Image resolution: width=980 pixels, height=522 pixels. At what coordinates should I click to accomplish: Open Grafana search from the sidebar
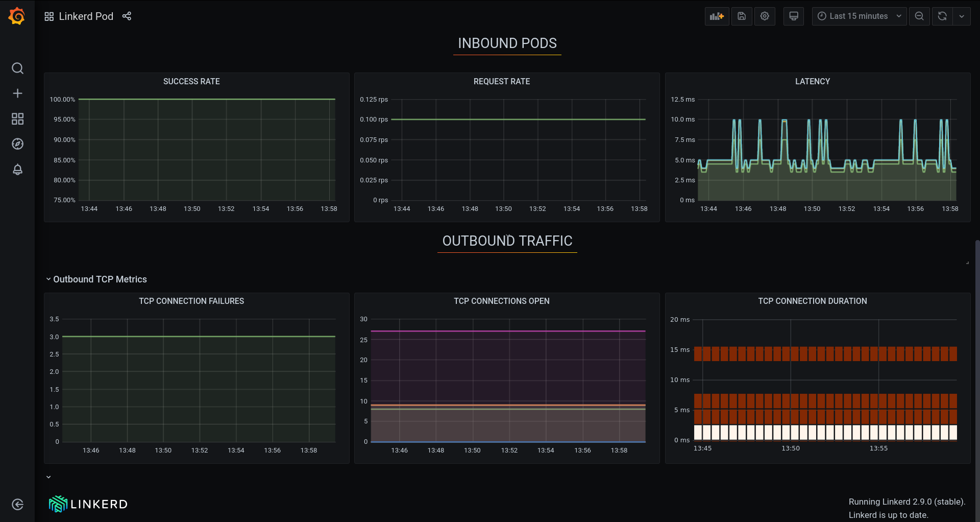[x=17, y=68]
